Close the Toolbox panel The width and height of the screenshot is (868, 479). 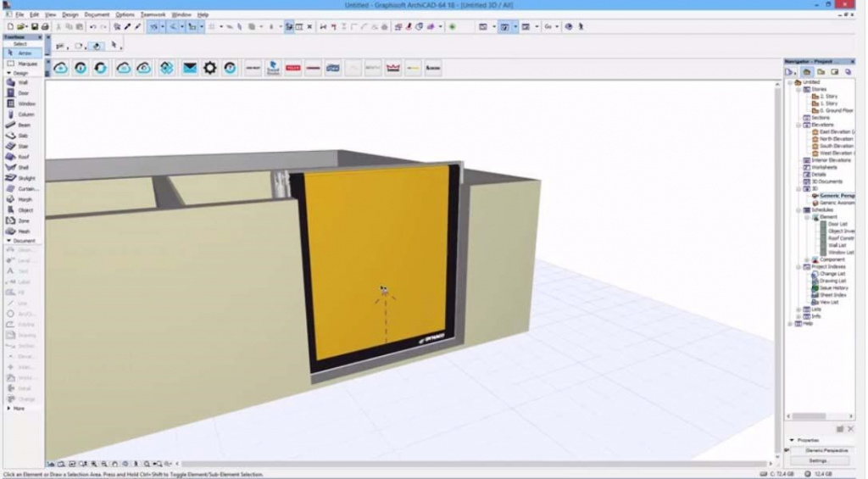tap(39, 37)
